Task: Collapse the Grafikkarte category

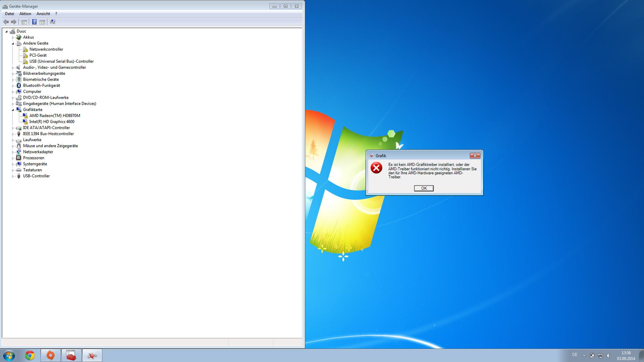Action: pyautogui.click(x=13, y=110)
